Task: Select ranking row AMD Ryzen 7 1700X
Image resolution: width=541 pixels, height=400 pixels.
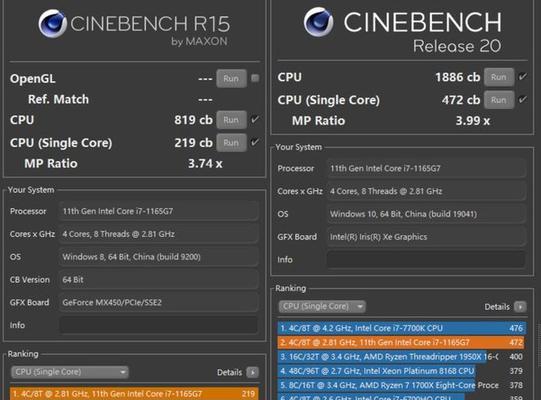Action: tap(402, 385)
